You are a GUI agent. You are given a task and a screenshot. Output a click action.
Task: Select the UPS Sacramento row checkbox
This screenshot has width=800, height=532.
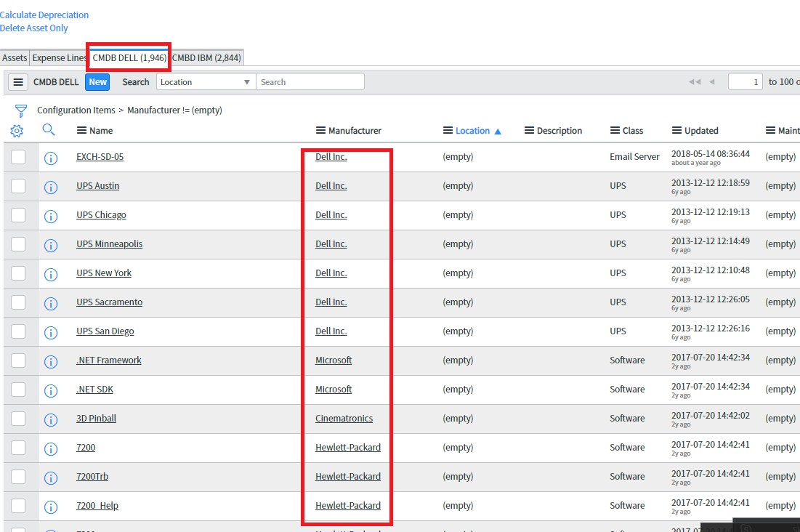click(18, 302)
